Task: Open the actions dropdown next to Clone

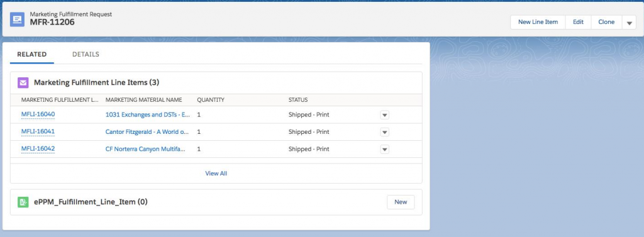Action: pos(629,22)
